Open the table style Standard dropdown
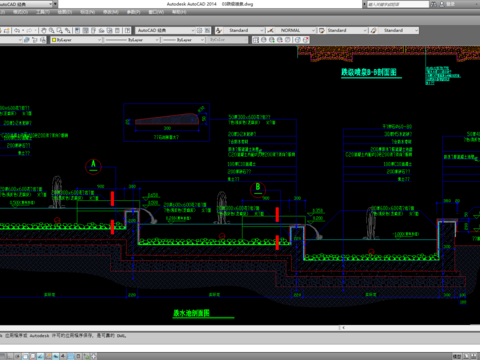The width and height of the screenshot is (480, 360). click(365, 30)
